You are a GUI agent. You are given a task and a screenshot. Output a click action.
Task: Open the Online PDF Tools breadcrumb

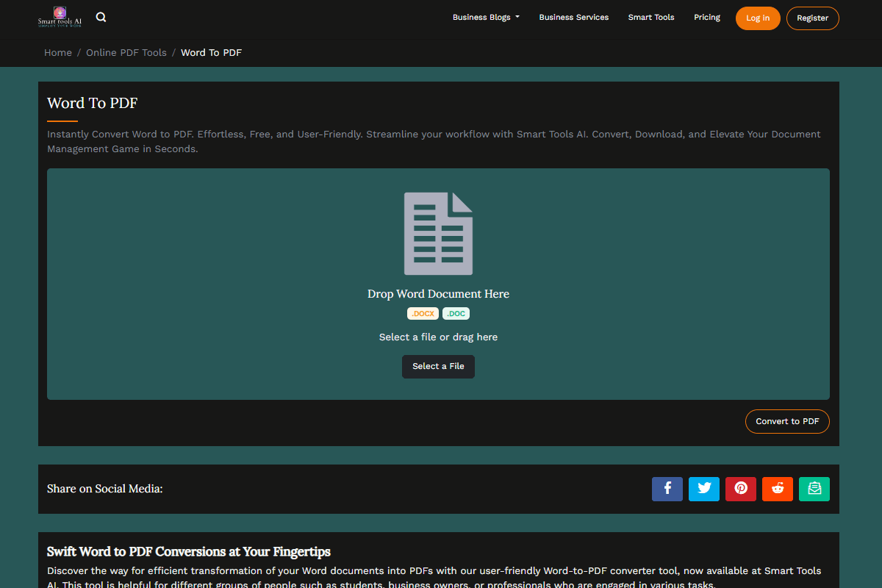point(126,53)
